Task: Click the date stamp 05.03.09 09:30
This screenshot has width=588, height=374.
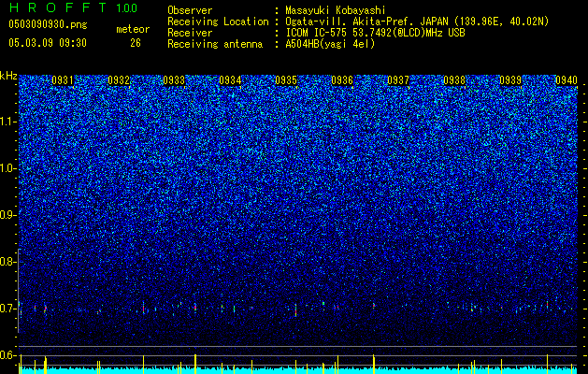Action: pyautogui.click(x=48, y=43)
